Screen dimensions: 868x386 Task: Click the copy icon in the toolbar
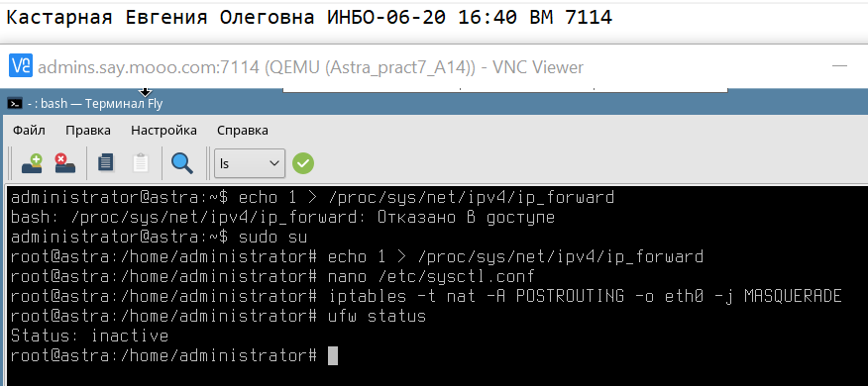tap(106, 163)
